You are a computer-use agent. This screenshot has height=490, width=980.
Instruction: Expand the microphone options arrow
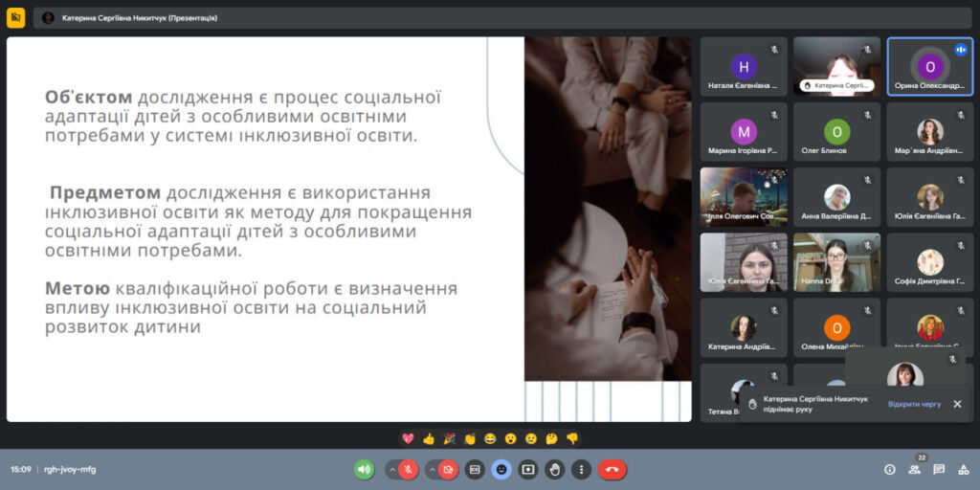click(391, 470)
